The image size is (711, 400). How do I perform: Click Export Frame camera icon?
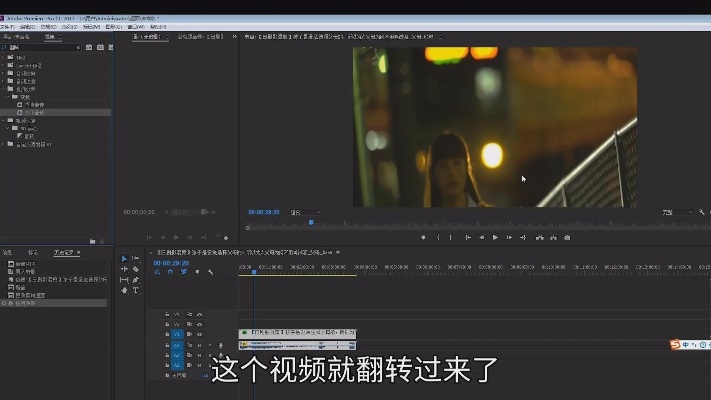567,238
